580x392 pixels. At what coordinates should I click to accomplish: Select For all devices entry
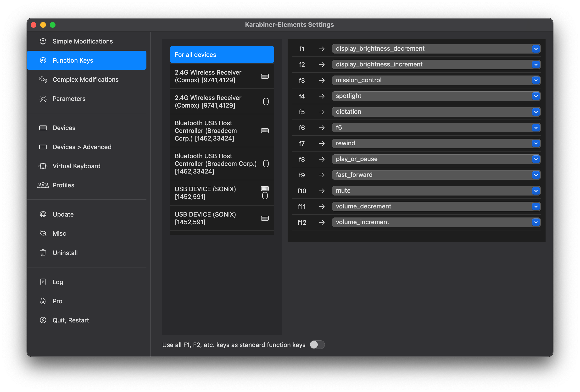222,54
